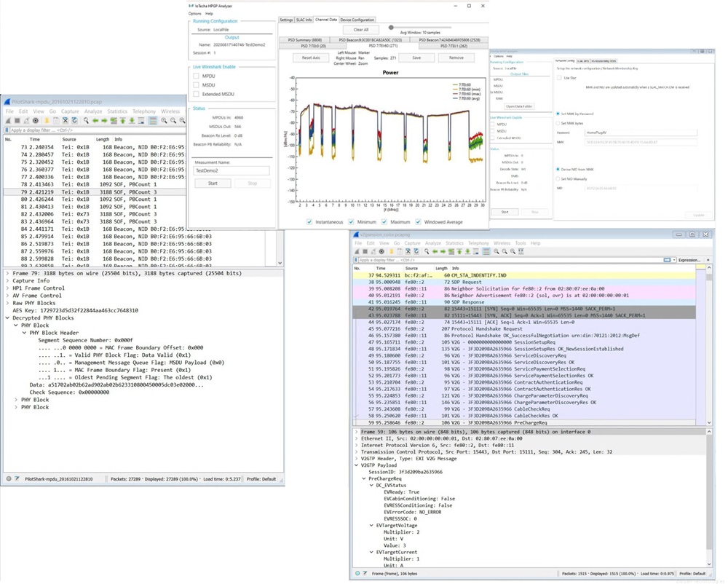Go back with green left arrow in PilotShark
The height and width of the screenshot is (584, 728).
tap(95, 121)
